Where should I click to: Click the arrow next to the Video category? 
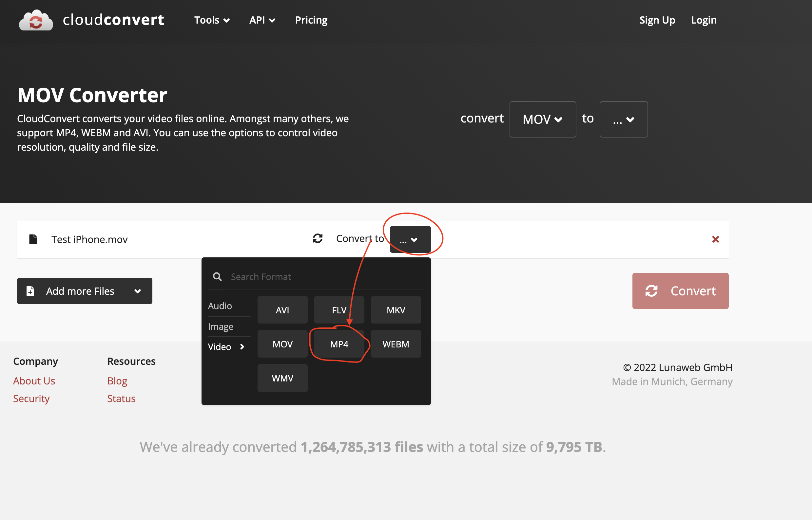tap(242, 347)
